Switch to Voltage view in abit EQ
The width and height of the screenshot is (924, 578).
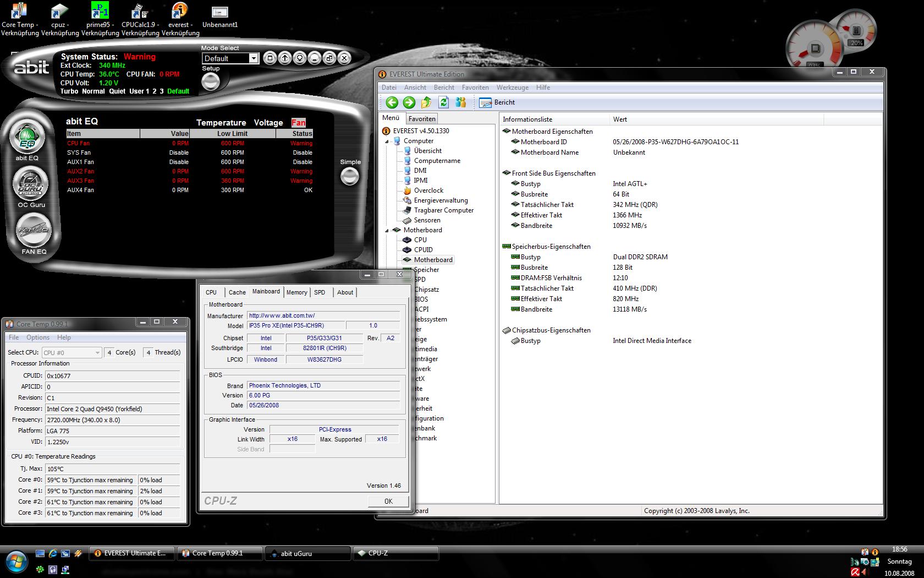(268, 123)
